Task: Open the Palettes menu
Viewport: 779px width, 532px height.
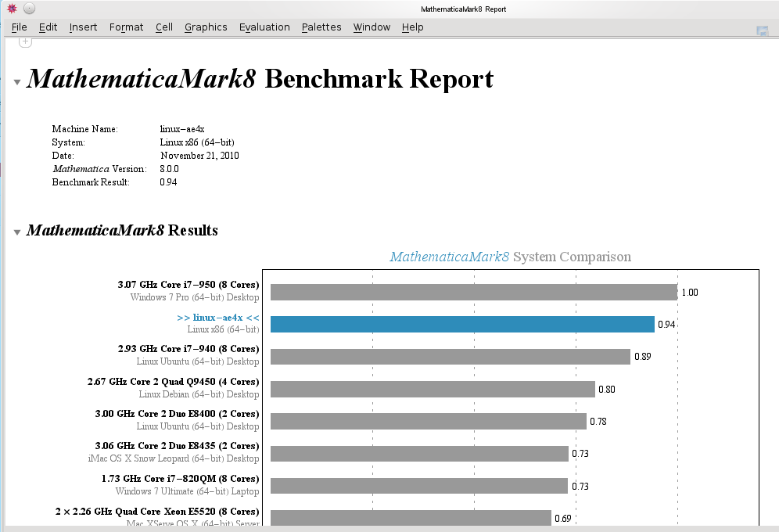Action: [x=321, y=27]
